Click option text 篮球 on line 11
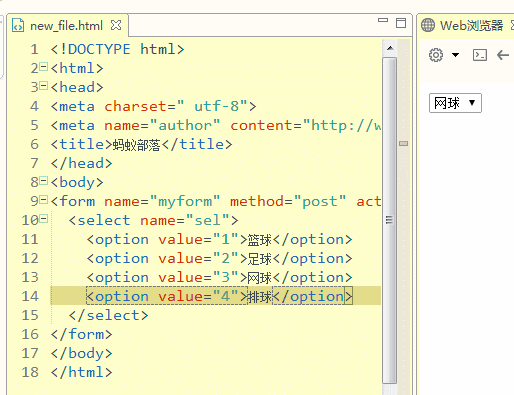Viewport: 514px width, 395px height. [x=260, y=240]
